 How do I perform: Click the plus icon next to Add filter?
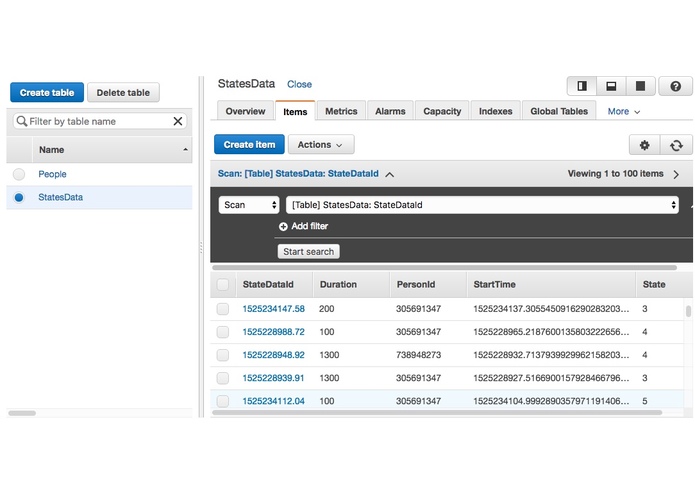pyautogui.click(x=283, y=226)
